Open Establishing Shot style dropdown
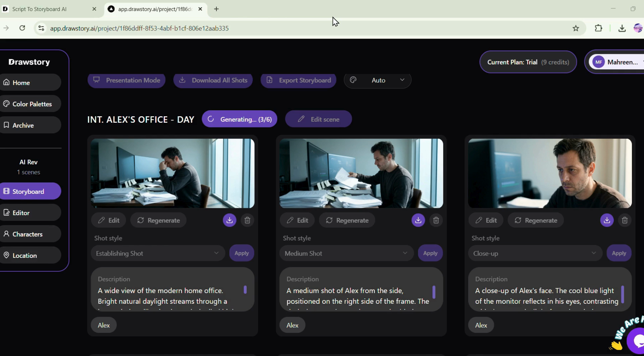The image size is (644, 356). pyautogui.click(x=158, y=253)
